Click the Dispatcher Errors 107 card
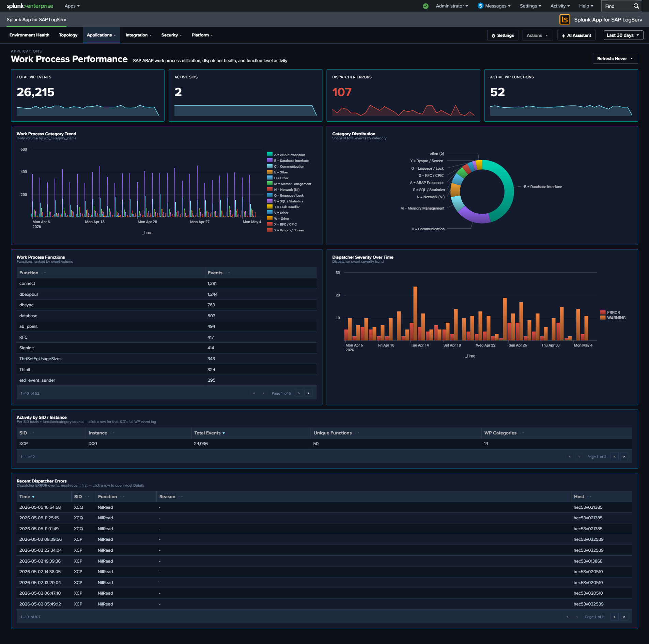This screenshot has width=649, height=644. [403, 95]
